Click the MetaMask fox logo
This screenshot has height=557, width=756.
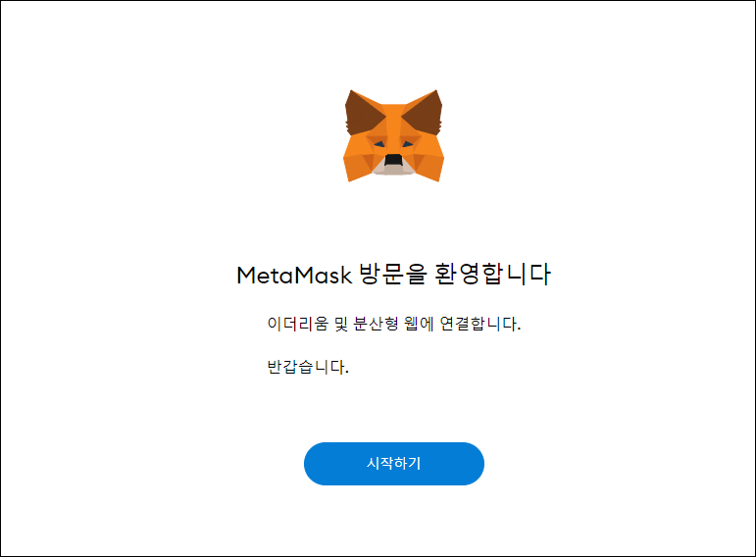pos(393,135)
